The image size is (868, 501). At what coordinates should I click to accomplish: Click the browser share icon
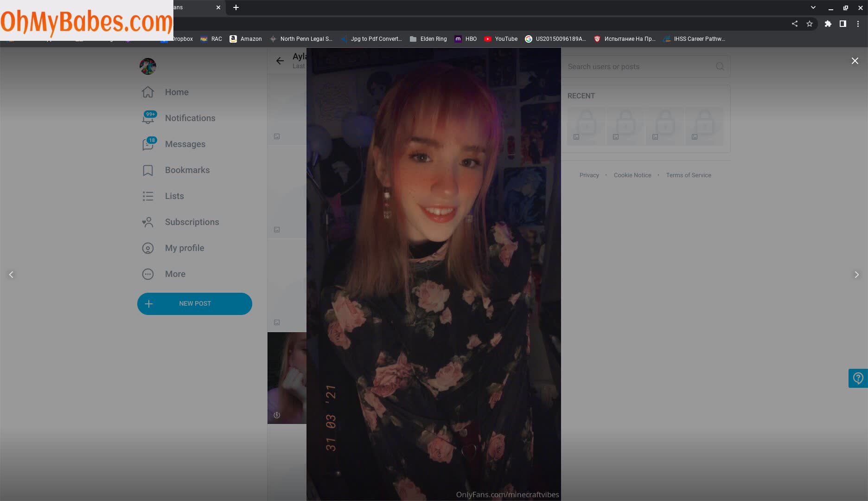click(x=795, y=24)
